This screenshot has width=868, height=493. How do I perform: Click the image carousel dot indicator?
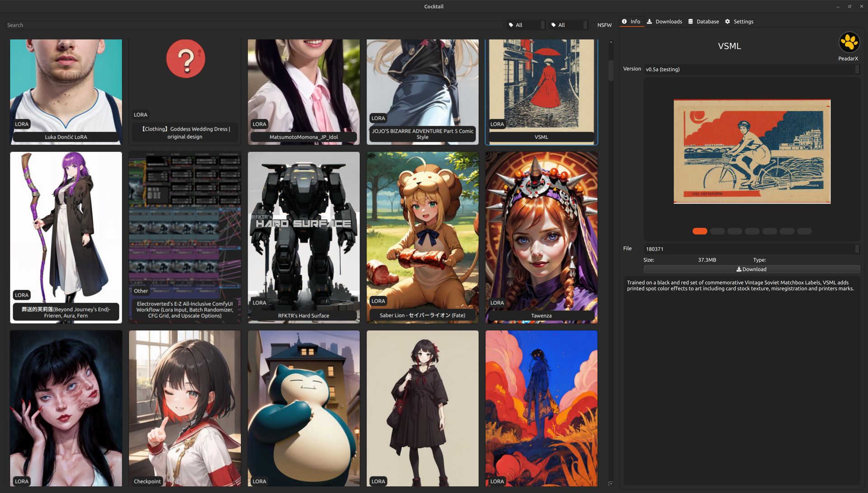click(700, 231)
